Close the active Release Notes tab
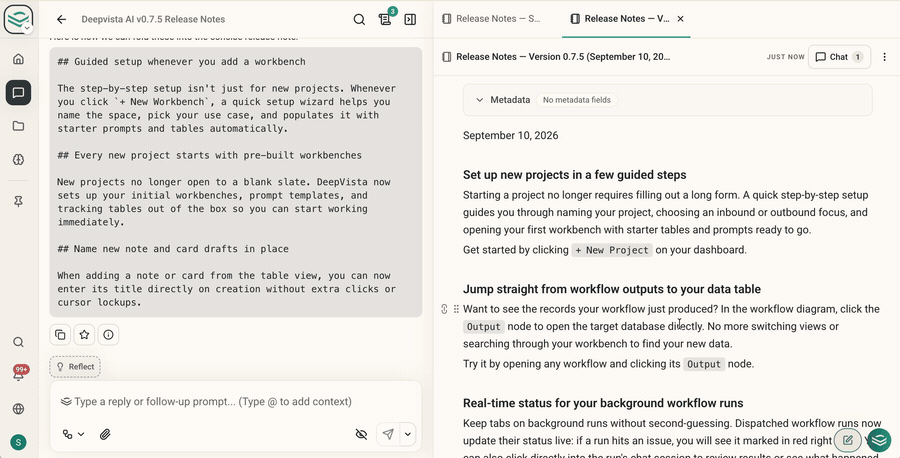 (x=681, y=19)
